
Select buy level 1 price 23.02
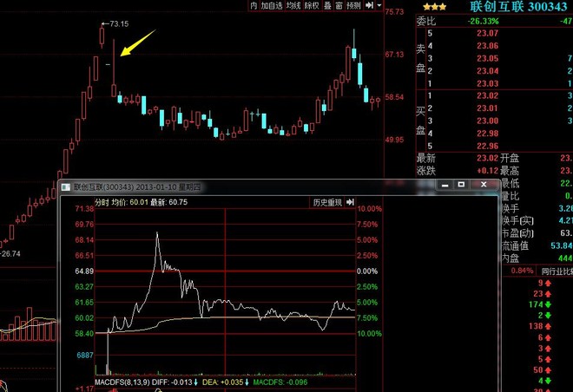tap(488, 95)
